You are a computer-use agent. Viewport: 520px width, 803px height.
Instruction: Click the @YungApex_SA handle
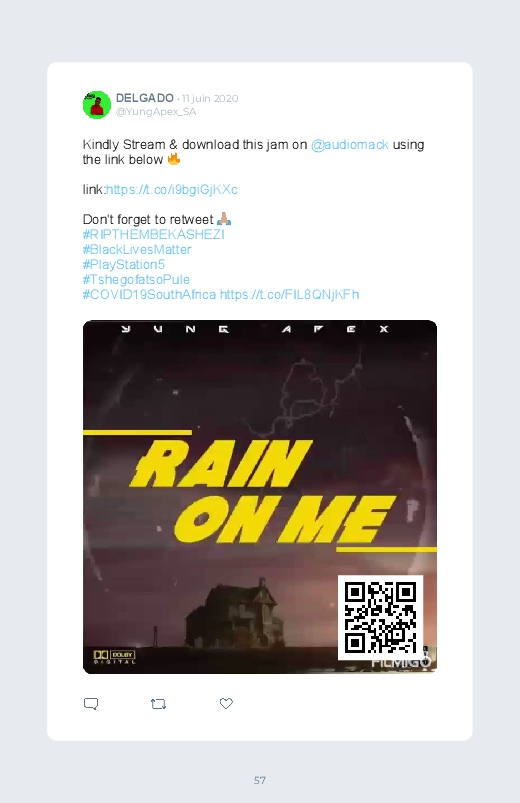[x=156, y=112]
